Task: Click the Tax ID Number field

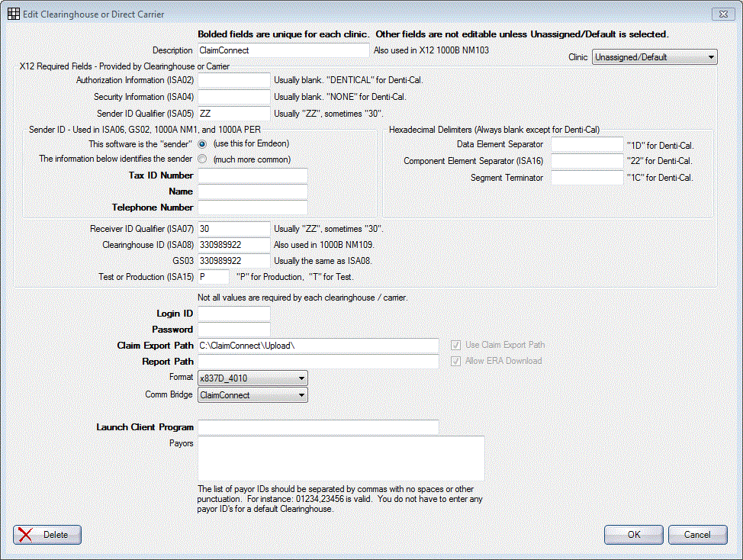Action: [x=252, y=175]
